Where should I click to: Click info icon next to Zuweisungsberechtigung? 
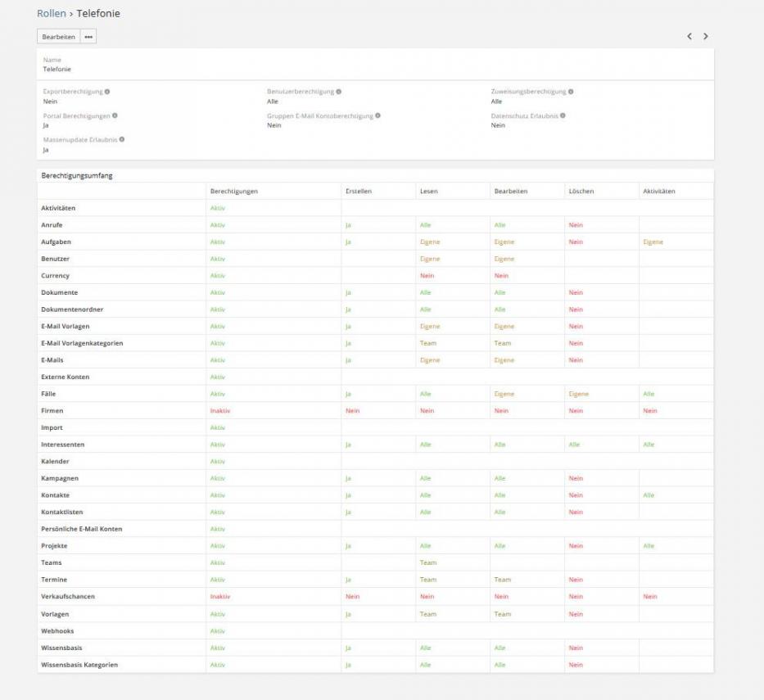[571, 92]
